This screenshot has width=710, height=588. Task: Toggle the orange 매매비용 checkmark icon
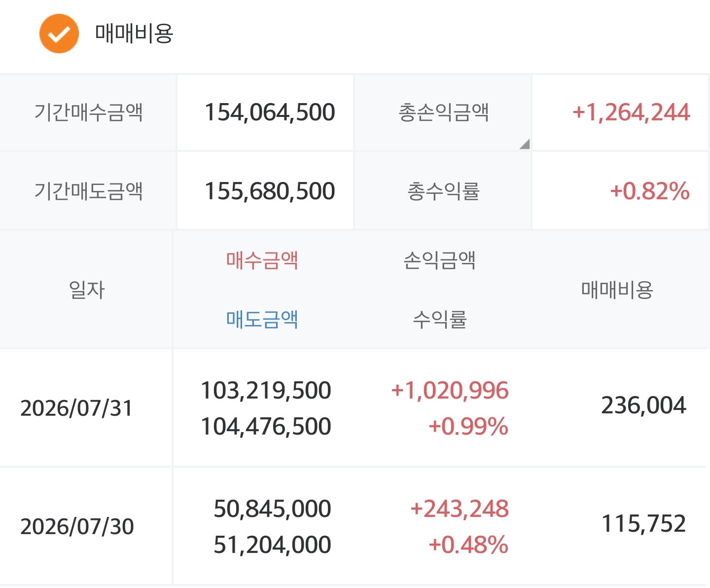tap(59, 34)
